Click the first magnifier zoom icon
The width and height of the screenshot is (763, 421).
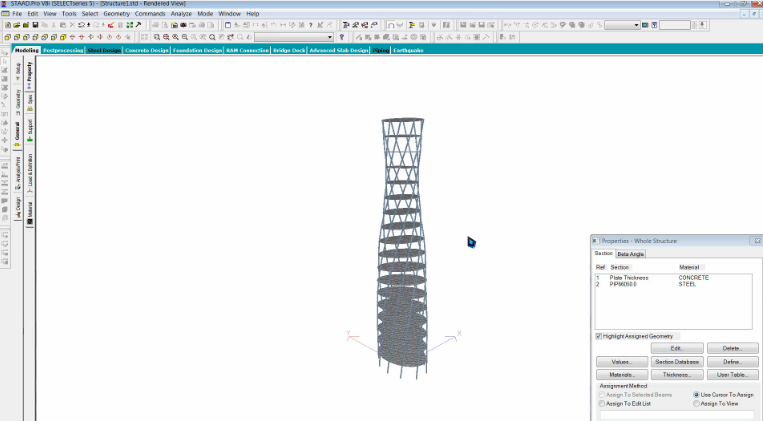(x=157, y=37)
